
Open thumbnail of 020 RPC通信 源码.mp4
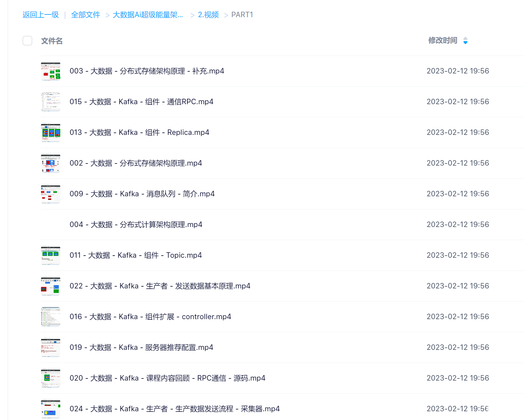coord(51,378)
